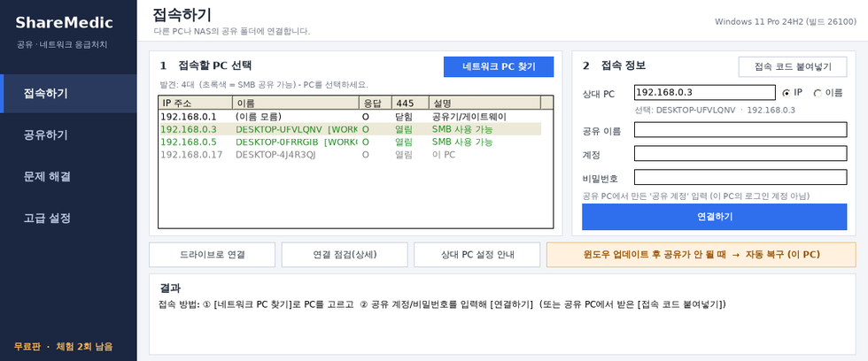The height and width of the screenshot is (361, 868).
Task: Click DESKTOP-0FRRGIB name cell
Action: [x=296, y=142]
